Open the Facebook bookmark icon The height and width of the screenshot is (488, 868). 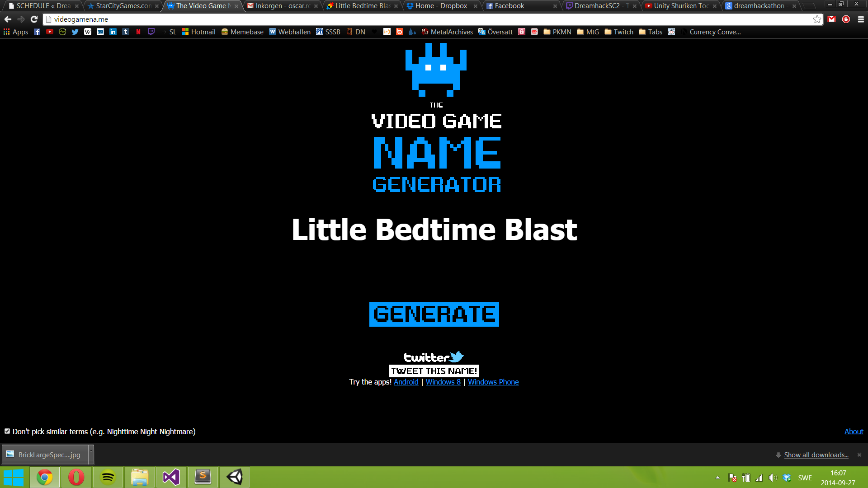[x=37, y=32]
